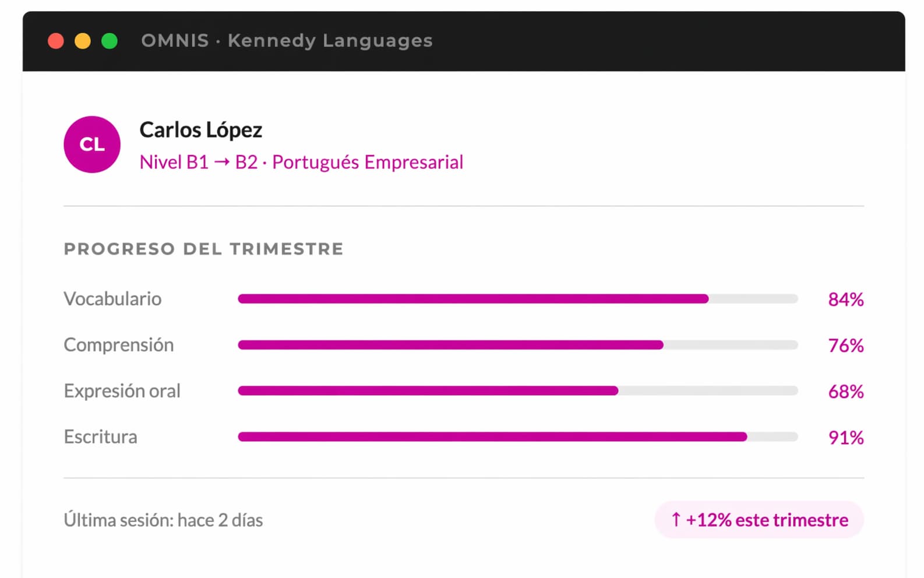924x578 pixels.
Task: Select the 91% Escritura score
Action: coord(845,438)
